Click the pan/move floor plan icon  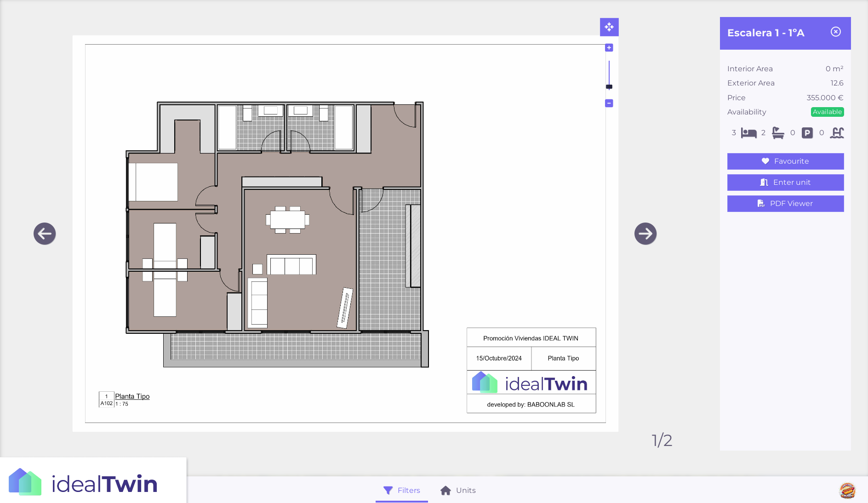tap(609, 27)
